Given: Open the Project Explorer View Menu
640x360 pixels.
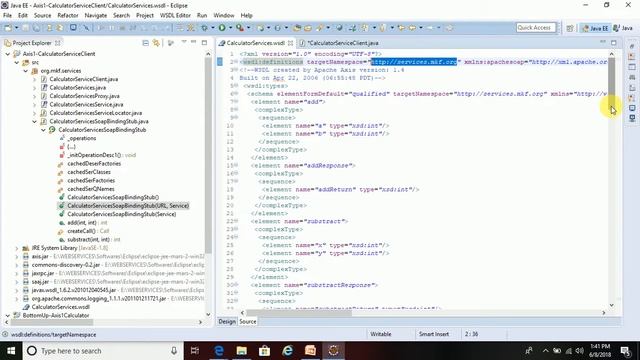Looking at the screenshot, I should [184, 42].
